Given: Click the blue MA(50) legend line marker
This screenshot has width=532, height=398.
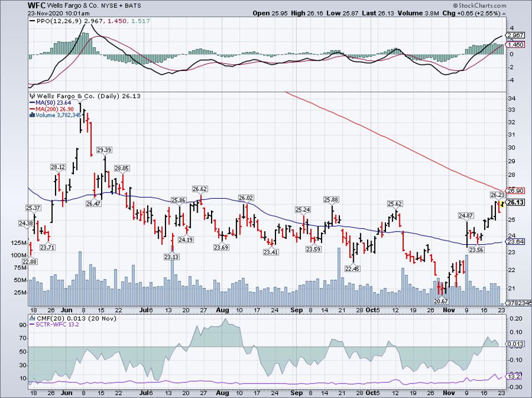Looking at the screenshot, I should [x=33, y=102].
